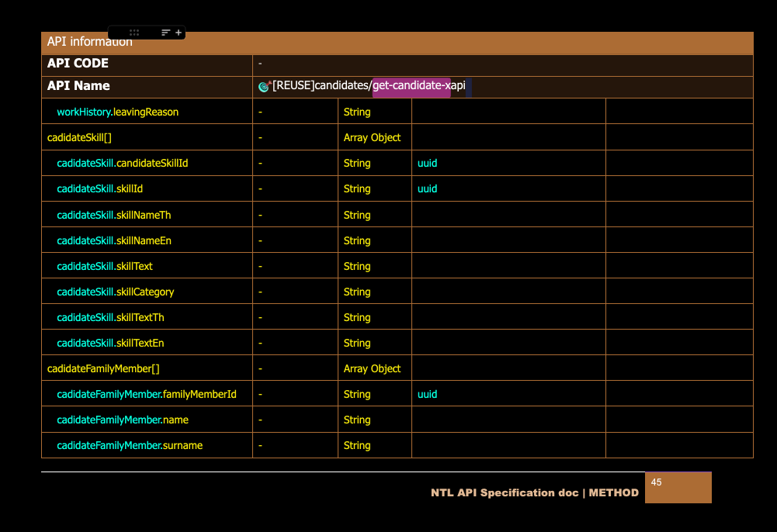Click the plus icon on table toolbar

(x=179, y=33)
